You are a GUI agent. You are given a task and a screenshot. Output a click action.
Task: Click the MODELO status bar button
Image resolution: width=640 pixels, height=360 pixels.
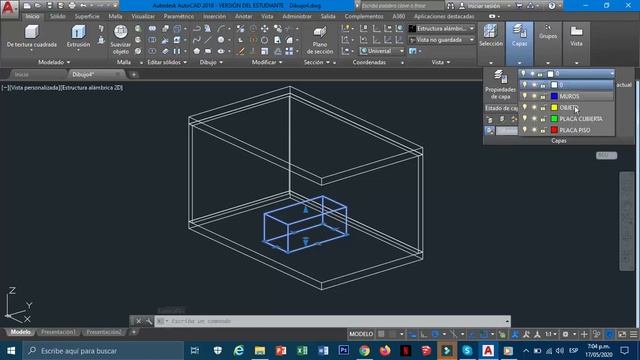[361, 334]
